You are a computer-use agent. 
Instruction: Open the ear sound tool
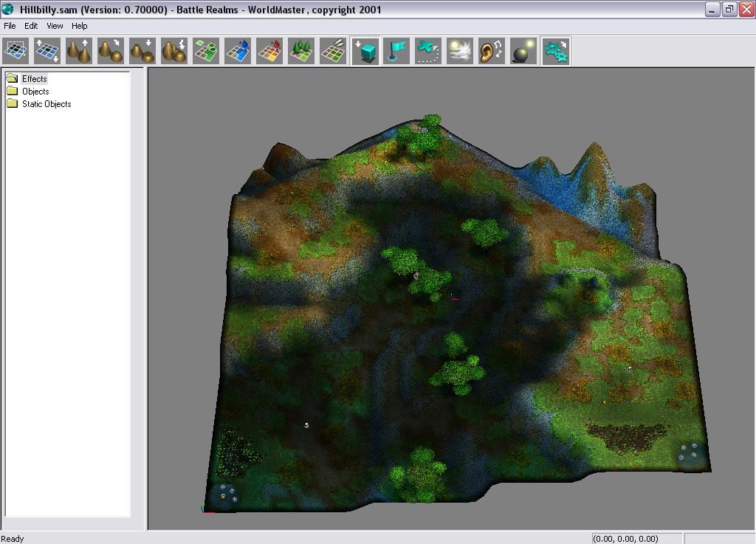pos(492,51)
